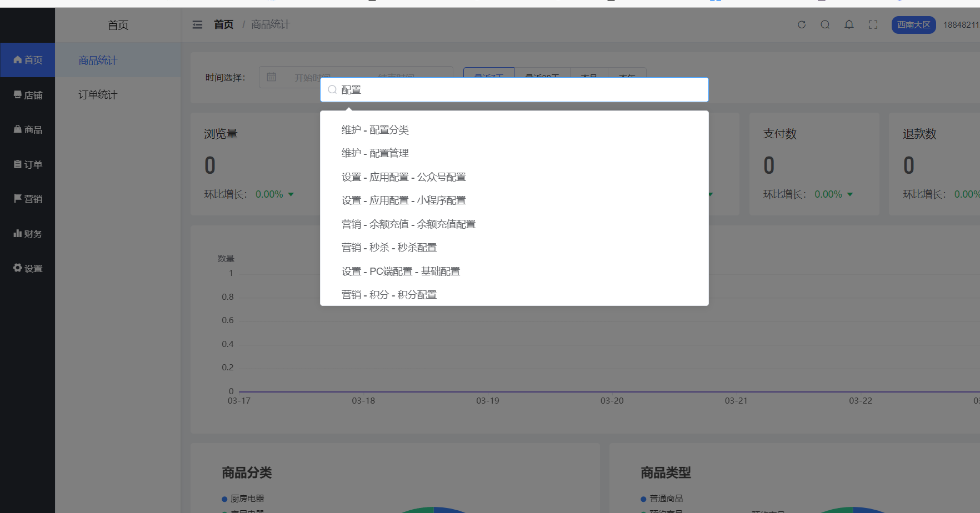Click the search magnifier icon in the header
This screenshot has height=513, width=980.
pos(825,24)
